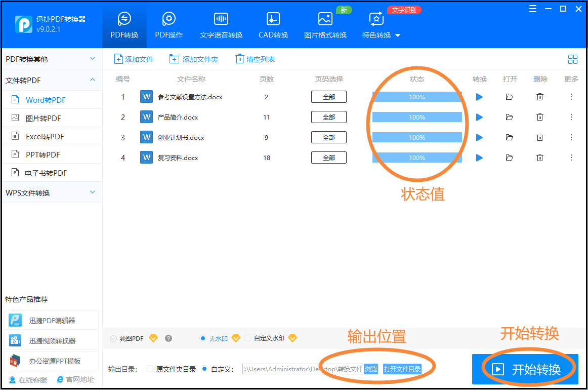Open 办公资源PPT模板 recommendation
Viewport: 588px width, 390px height.
52,361
